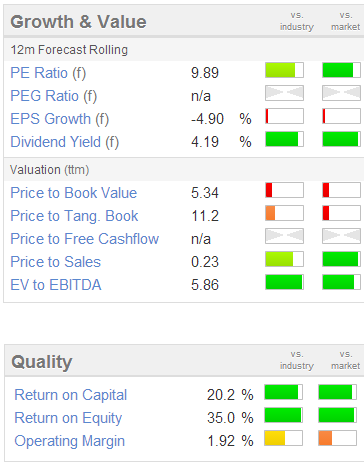Open the EV to EBITDA link

56,285
